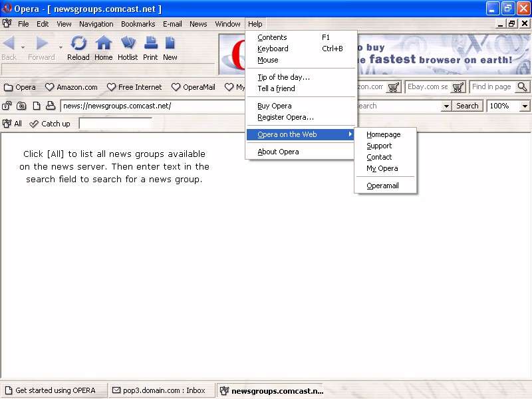The image size is (532, 399).
Task: Select Operamail in the submenu
Action: 382,186
